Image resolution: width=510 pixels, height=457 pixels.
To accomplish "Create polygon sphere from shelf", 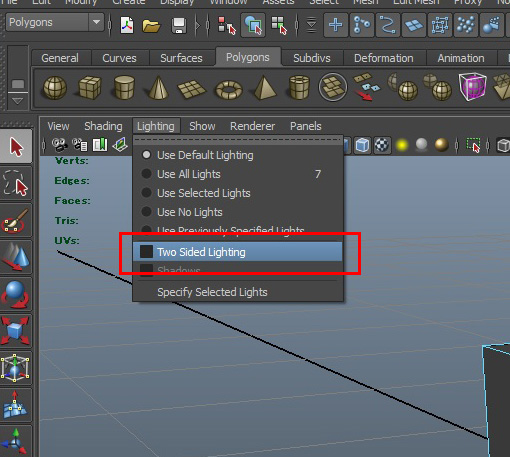I will [x=55, y=88].
